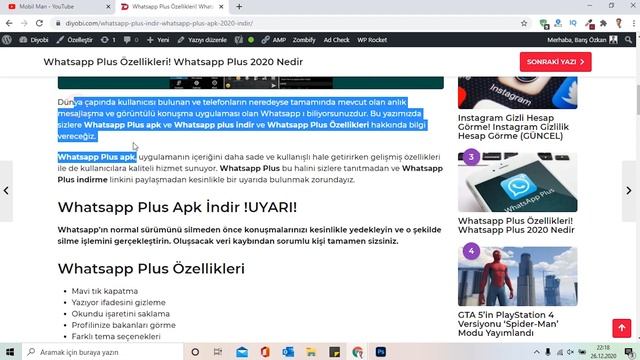This screenshot has height=360, width=640.
Task: Open Cortana circle icon on the taskbar
Action: (x=195, y=352)
